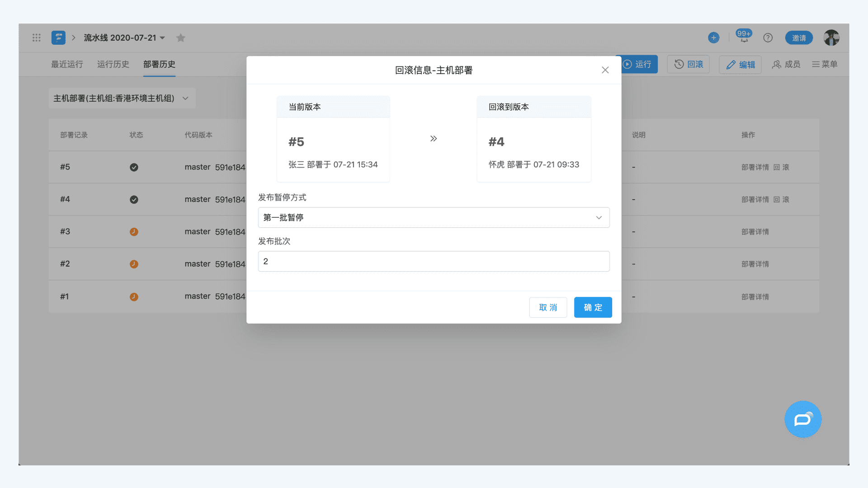Click the double-arrow between version cards
The image size is (868, 488).
pos(434,139)
